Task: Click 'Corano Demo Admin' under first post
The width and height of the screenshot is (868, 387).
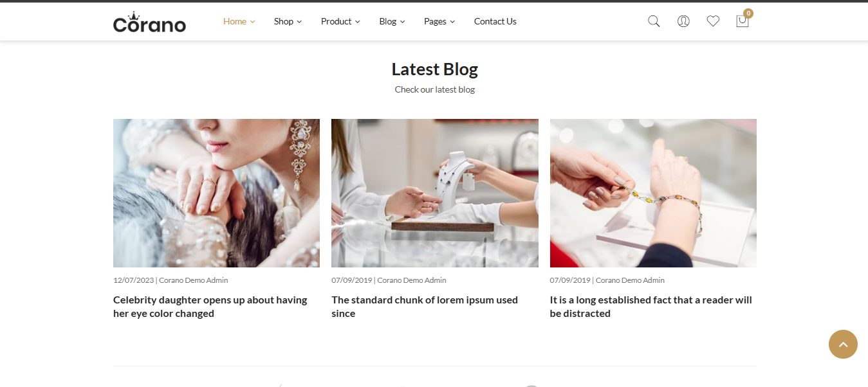Action: pos(193,280)
